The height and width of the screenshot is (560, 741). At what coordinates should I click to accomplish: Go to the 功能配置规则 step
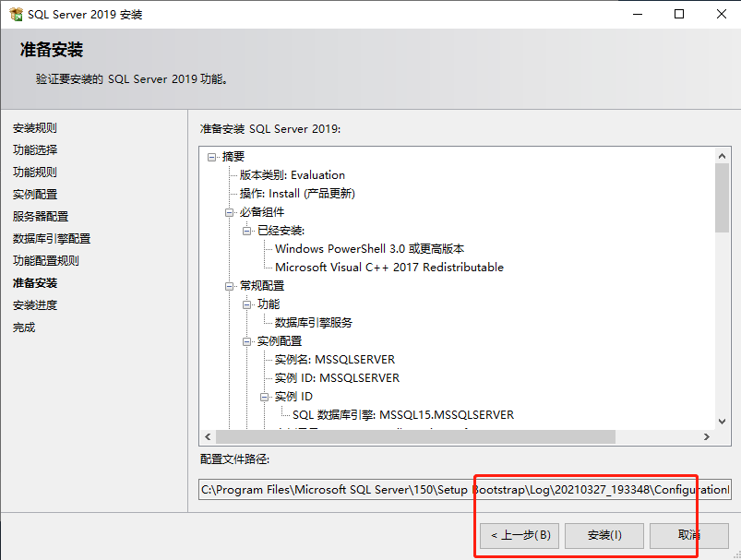[x=46, y=261]
